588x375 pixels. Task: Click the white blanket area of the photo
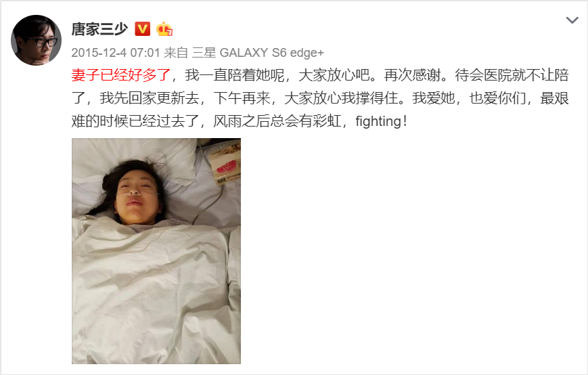coord(150,292)
